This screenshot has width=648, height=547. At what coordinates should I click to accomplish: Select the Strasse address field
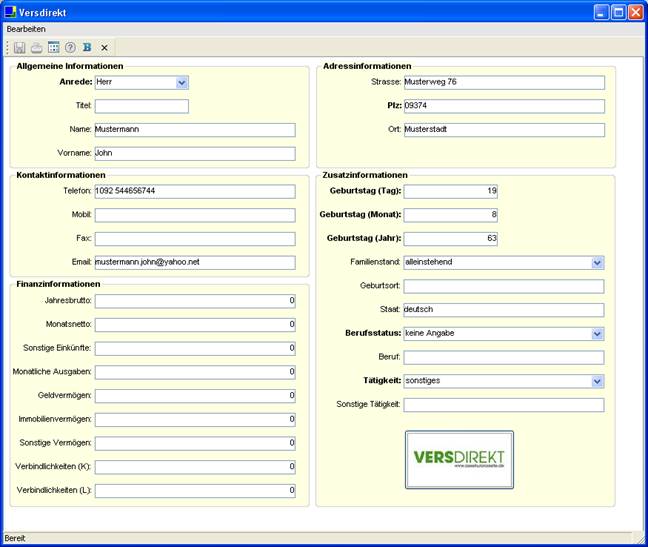coord(503,82)
